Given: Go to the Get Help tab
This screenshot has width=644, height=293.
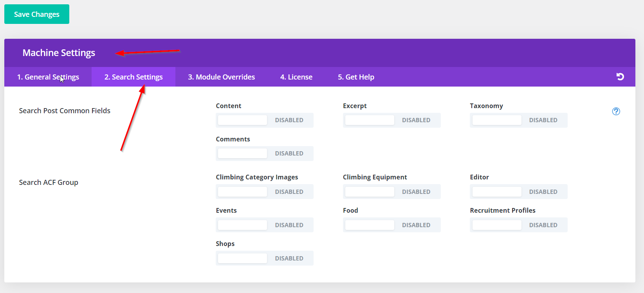Looking at the screenshot, I should 356,77.
